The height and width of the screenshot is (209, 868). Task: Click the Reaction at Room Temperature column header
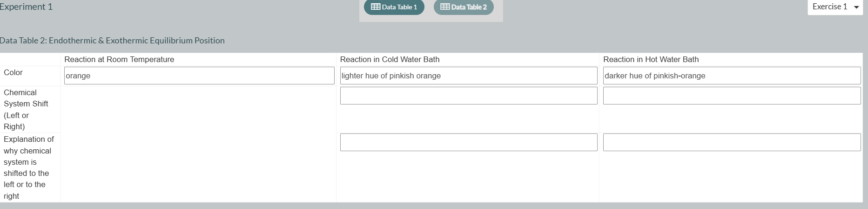tap(119, 59)
